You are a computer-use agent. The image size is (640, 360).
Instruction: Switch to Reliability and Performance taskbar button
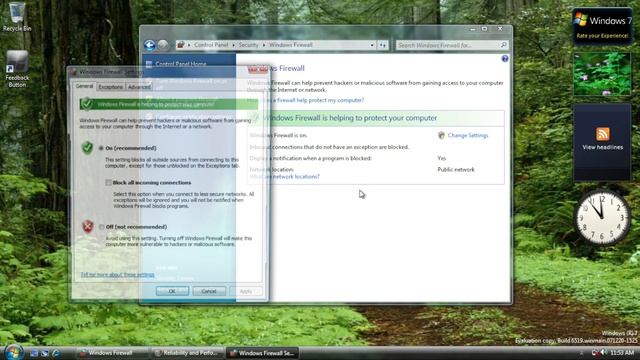(187, 353)
